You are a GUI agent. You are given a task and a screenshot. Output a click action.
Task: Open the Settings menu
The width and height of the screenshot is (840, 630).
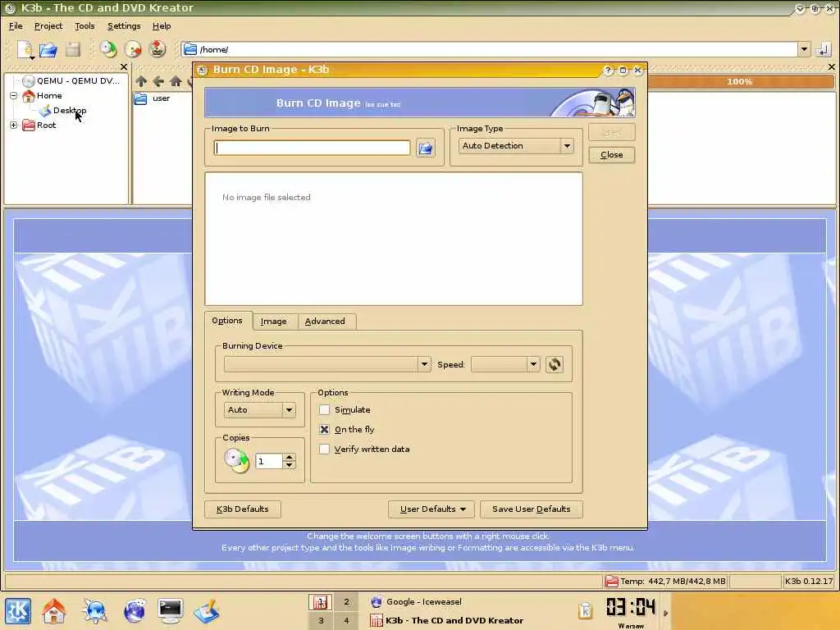pyautogui.click(x=124, y=25)
